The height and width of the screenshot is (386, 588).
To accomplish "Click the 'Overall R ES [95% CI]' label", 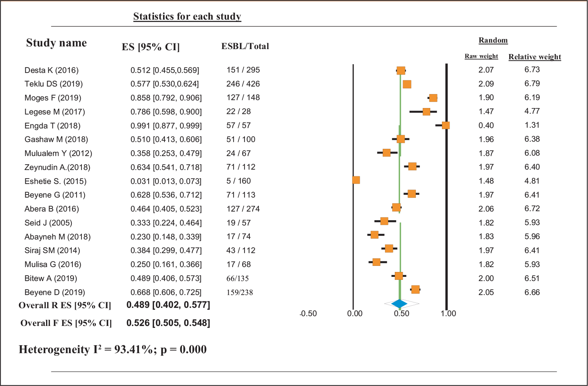I will (x=65, y=305).
